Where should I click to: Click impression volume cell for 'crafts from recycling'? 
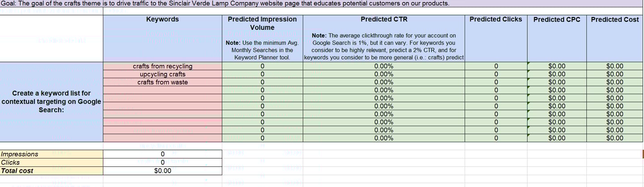coord(262,66)
